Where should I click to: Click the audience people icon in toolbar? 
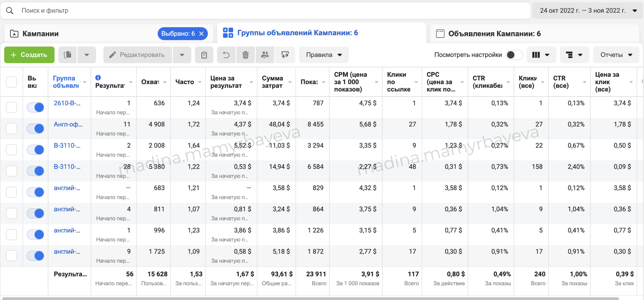265,55
